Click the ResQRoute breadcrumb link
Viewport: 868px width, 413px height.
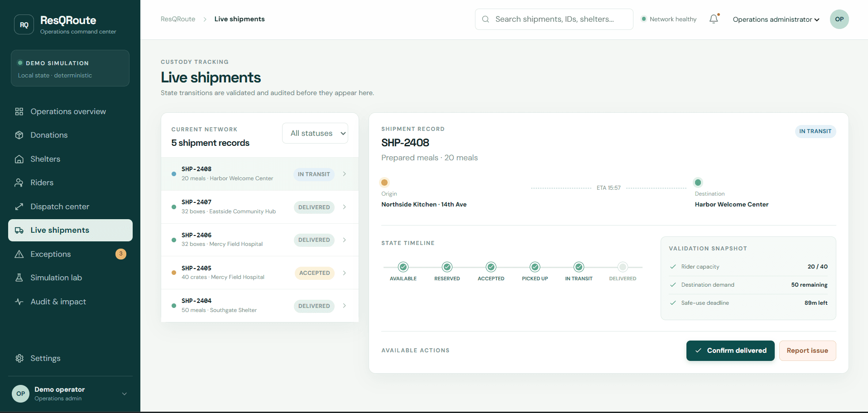178,19
